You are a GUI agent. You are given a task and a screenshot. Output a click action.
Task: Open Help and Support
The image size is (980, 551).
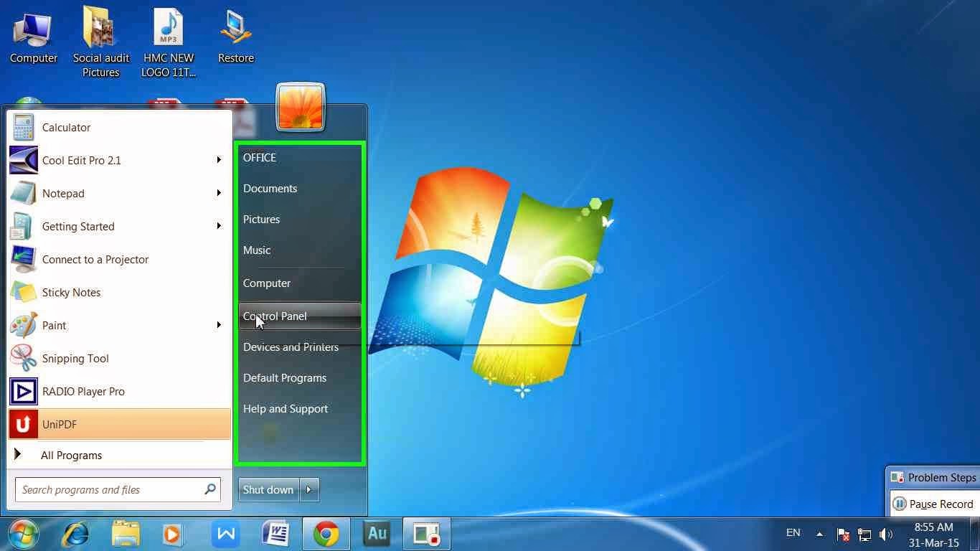coord(300,409)
